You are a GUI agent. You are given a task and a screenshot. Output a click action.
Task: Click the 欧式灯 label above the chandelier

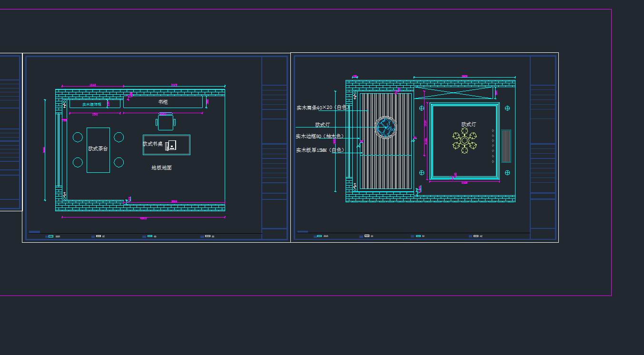(x=468, y=124)
